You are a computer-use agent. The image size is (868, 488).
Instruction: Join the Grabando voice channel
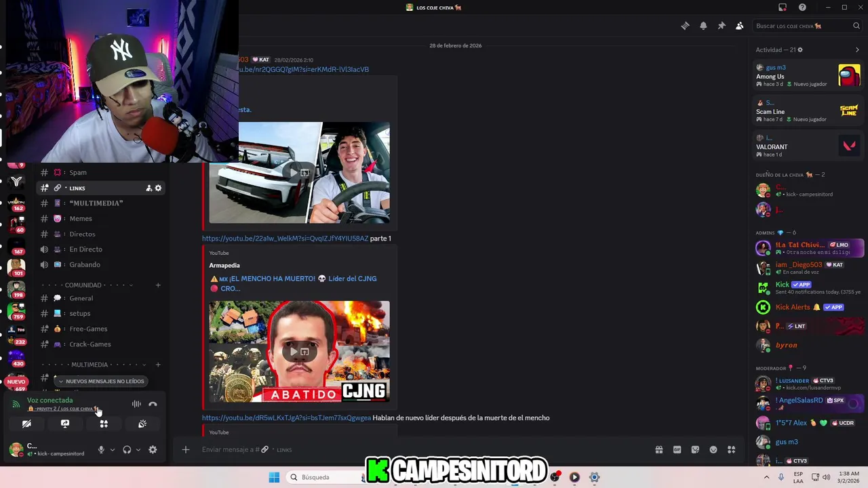tap(101, 264)
